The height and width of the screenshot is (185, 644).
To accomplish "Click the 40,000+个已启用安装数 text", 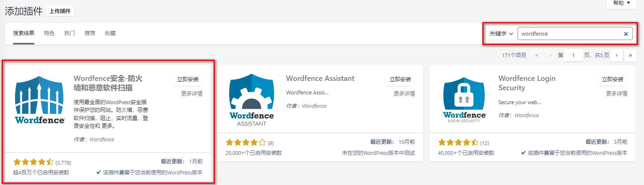I will (x=466, y=153).
